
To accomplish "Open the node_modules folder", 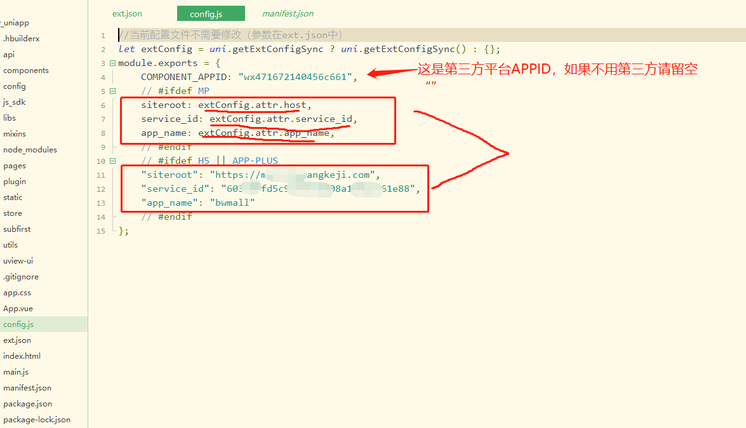I will [30, 150].
